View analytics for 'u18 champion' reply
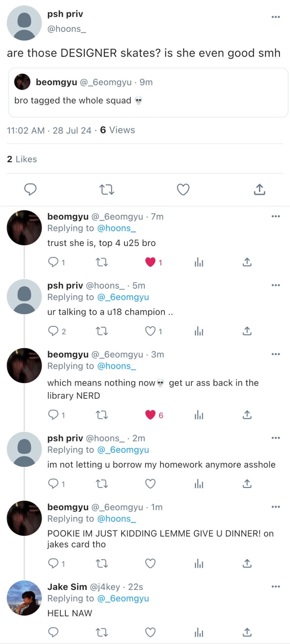The image size is (290, 644). [x=199, y=331]
